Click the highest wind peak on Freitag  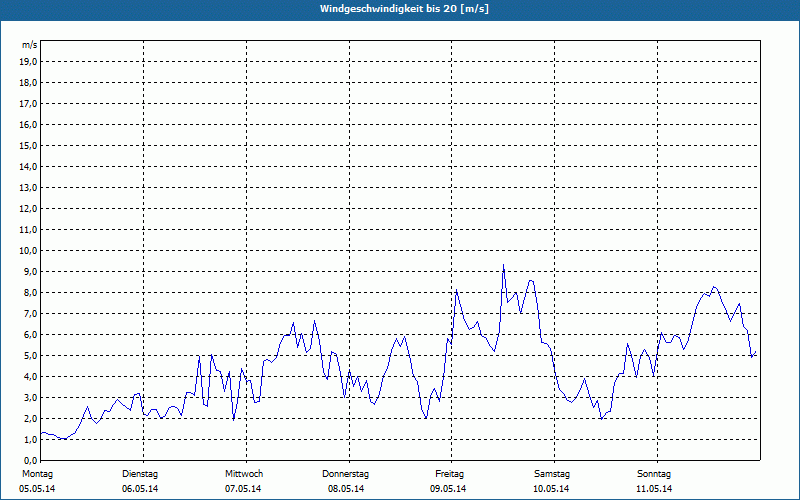[x=504, y=265]
